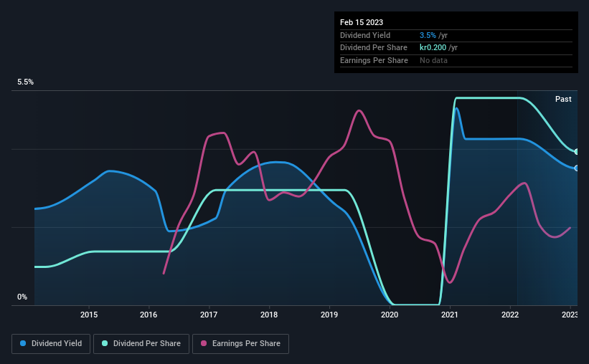Click the 2018 x-axis label
The height and width of the screenshot is (364, 589).
269,315
